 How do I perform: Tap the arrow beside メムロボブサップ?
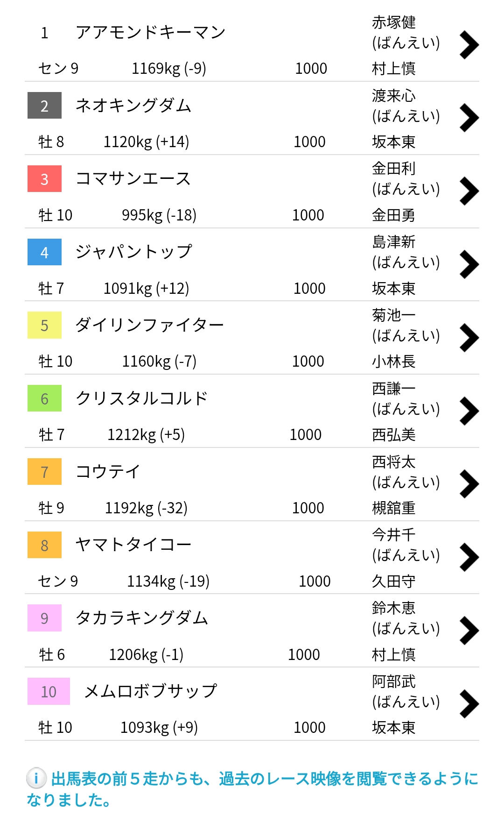pyautogui.click(x=469, y=703)
